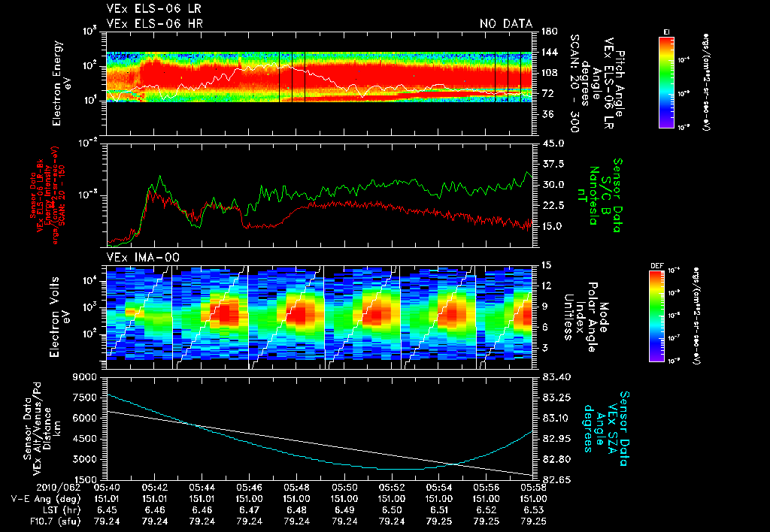Click the LST value 6.53
This screenshot has height=532, width=770.
point(533,510)
